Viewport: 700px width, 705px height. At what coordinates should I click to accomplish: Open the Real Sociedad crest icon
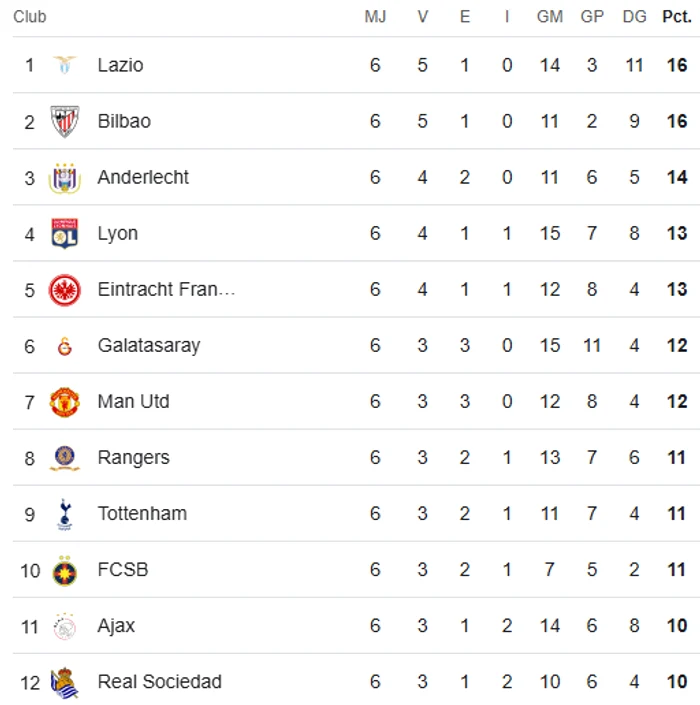coord(64,683)
